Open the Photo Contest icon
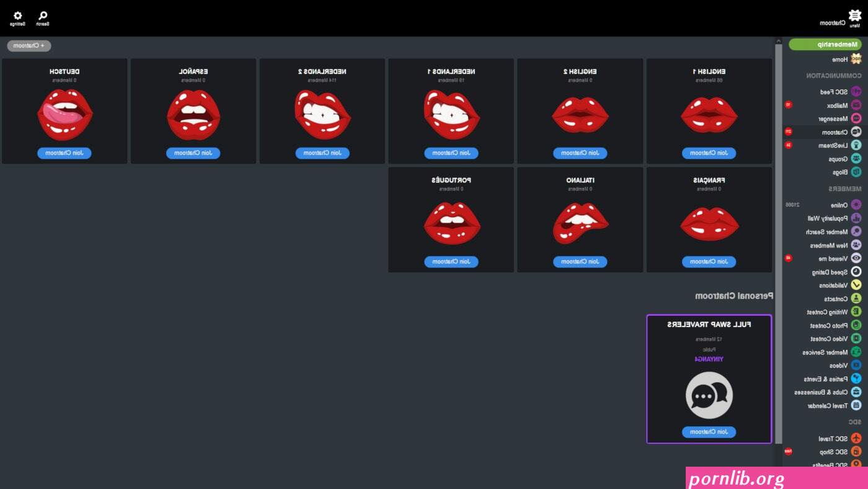 pos(856,325)
